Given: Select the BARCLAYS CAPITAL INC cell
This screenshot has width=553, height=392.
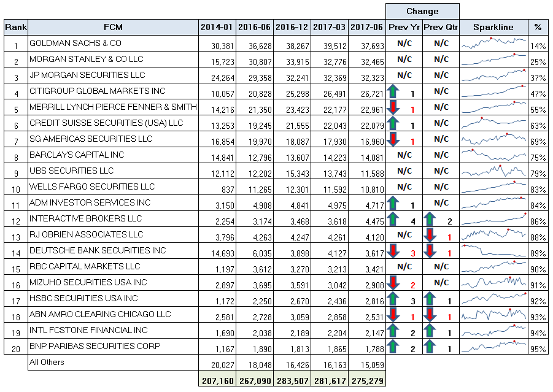Looking at the screenshot, I should 113,155.
